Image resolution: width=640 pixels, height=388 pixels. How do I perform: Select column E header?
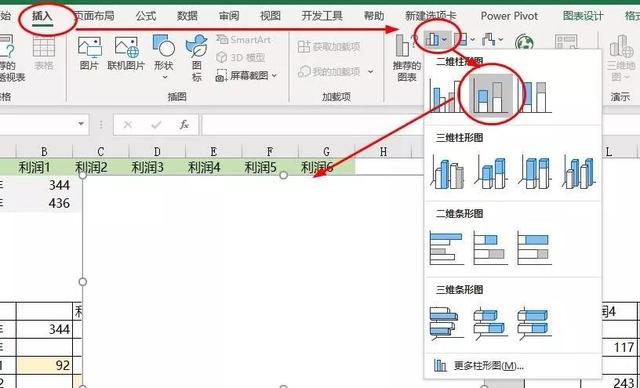[x=213, y=152]
